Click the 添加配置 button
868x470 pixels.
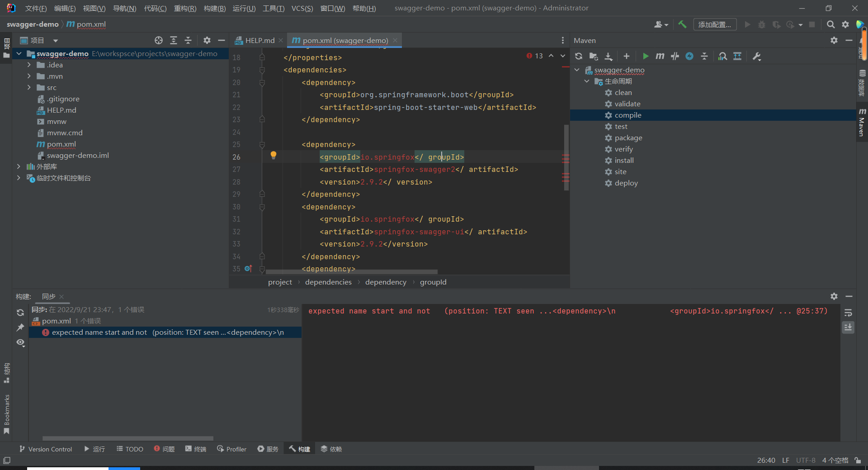(x=715, y=24)
